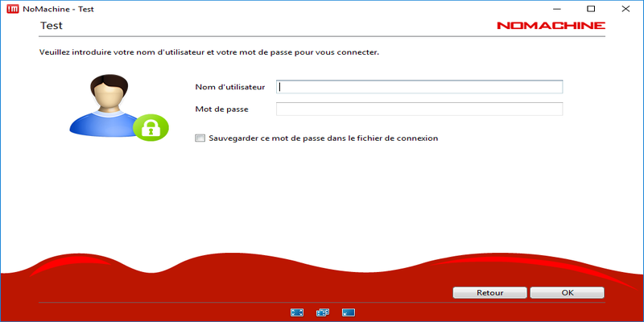Click the fullscreen on all monitors icon
644x322 pixels.
[x=323, y=312]
